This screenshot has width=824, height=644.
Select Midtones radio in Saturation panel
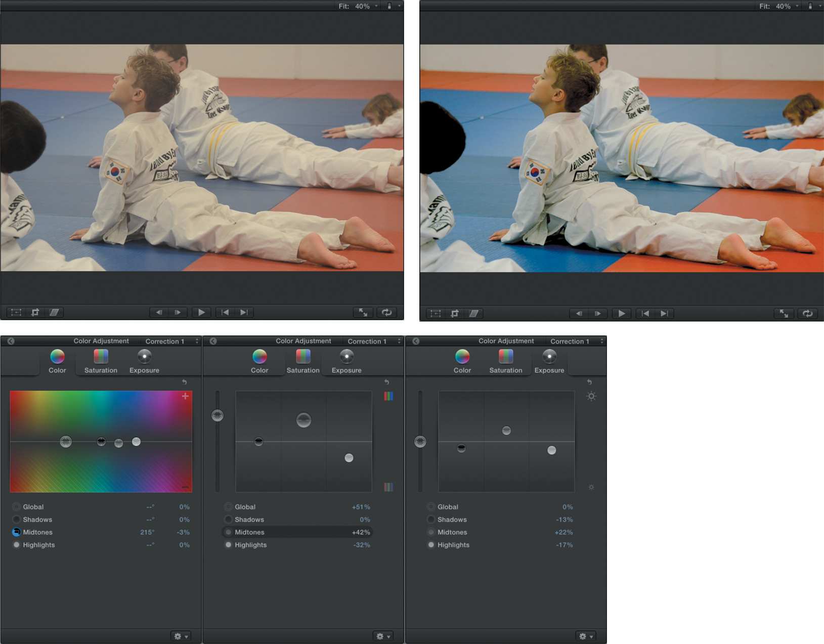tap(229, 532)
